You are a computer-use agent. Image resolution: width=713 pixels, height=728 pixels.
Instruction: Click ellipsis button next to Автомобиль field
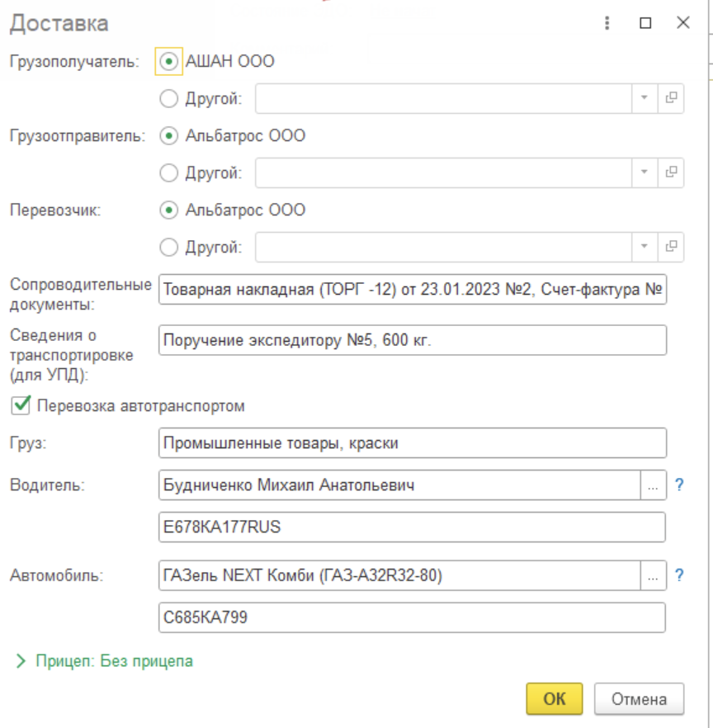[x=653, y=577]
